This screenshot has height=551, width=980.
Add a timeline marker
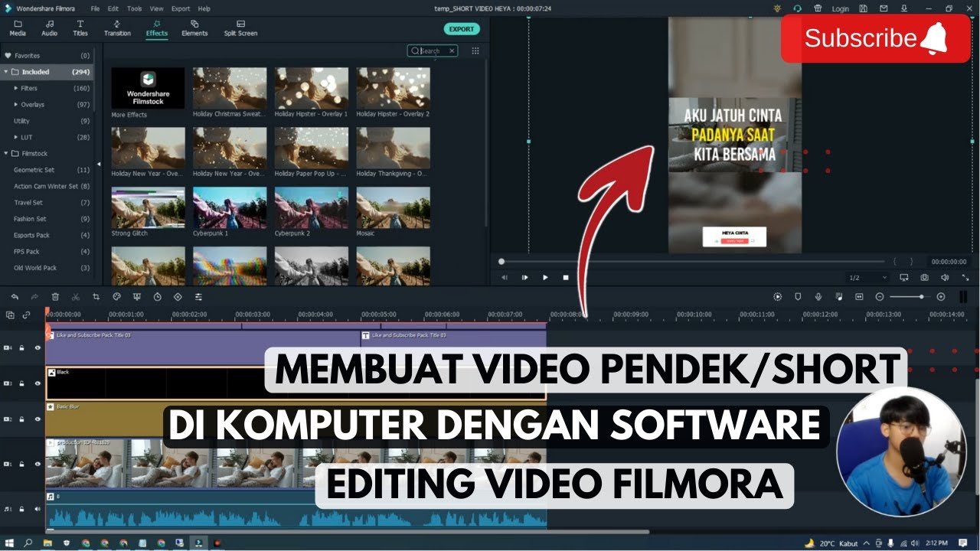click(x=798, y=296)
